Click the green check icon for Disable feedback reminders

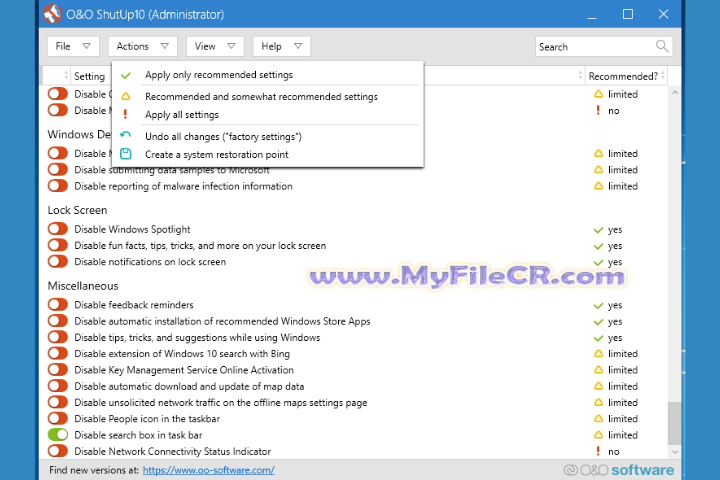click(x=598, y=305)
